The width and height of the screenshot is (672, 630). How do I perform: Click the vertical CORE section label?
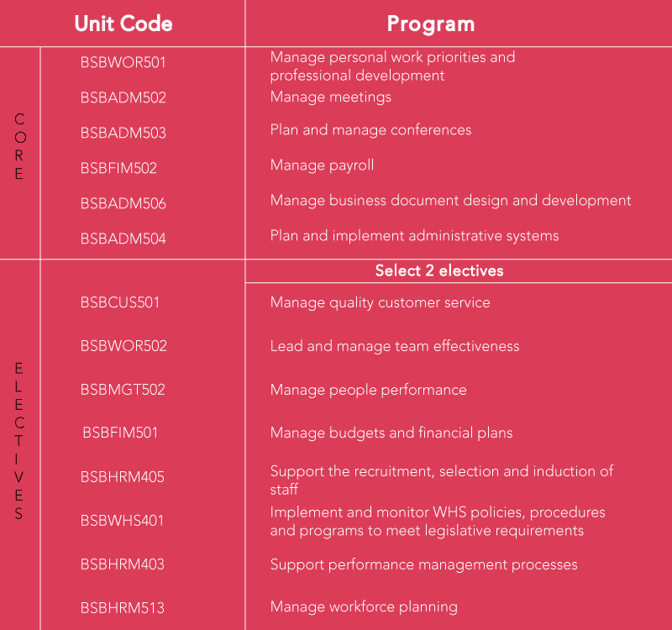pos(19,147)
